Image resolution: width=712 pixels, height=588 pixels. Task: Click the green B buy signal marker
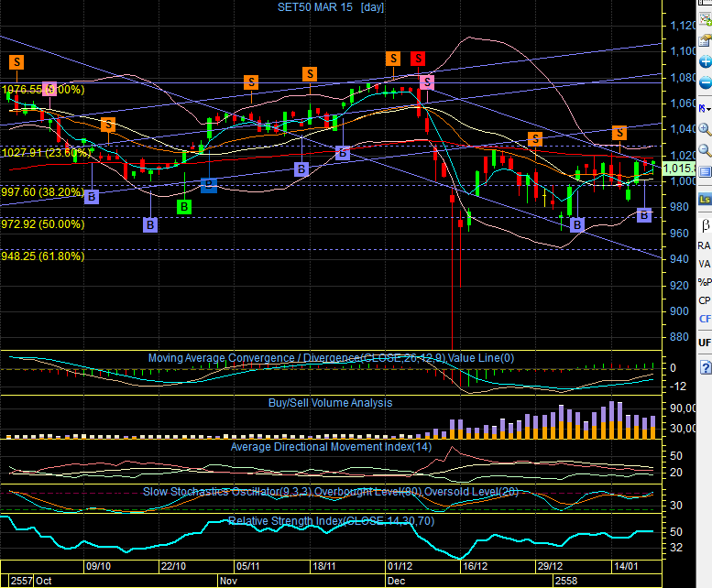pos(184,207)
